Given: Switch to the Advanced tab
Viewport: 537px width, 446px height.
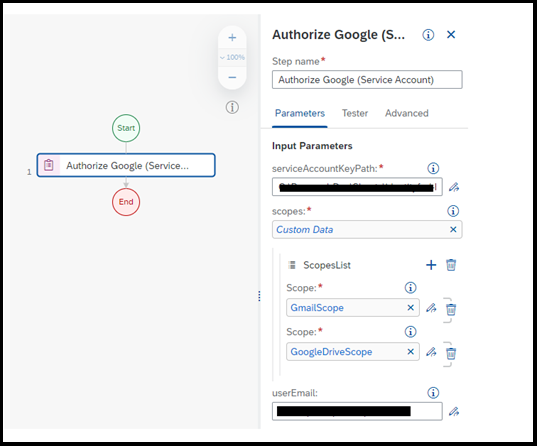Looking at the screenshot, I should click(x=407, y=113).
